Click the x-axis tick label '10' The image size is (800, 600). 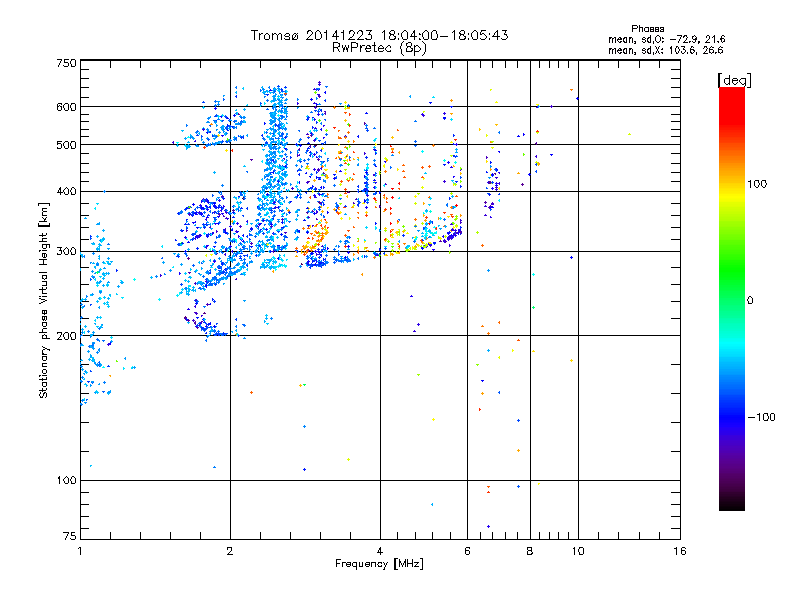578,551
